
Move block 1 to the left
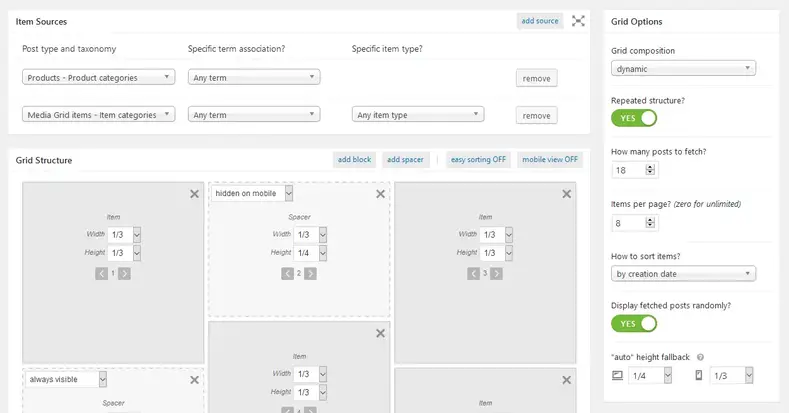(x=101, y=274)
